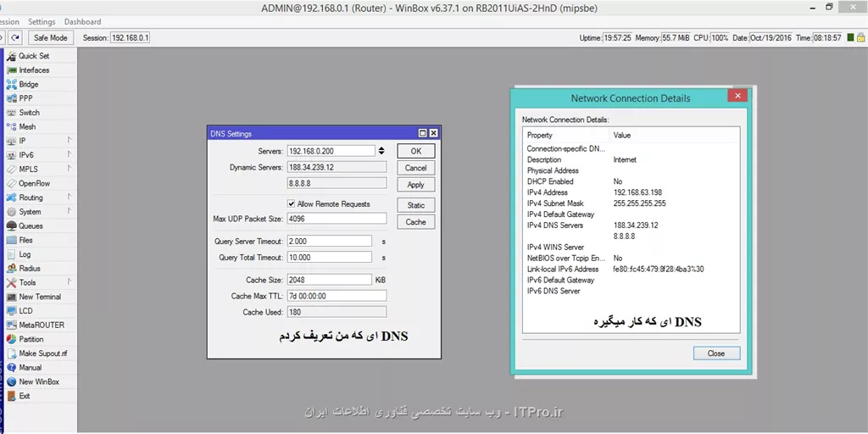Open the Interfaces menu icon

tap(11, 70)
